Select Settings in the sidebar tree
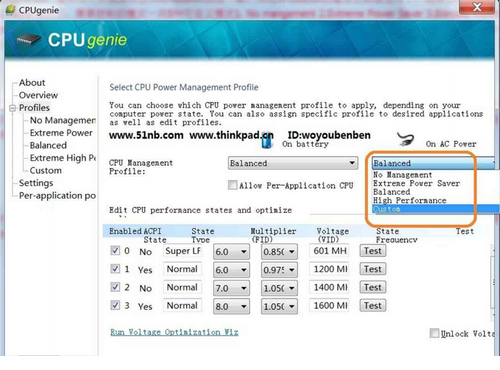Viewport: 500px width, 370px height. point(36,183)
